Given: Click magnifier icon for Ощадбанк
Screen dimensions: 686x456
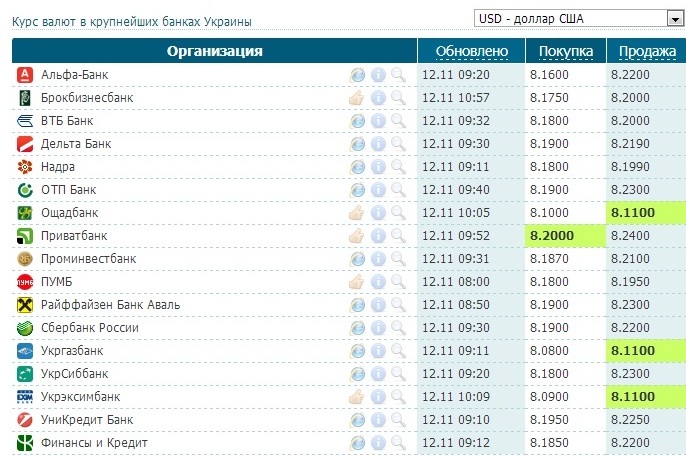Looking at the screenshot, I should (398, 213).
